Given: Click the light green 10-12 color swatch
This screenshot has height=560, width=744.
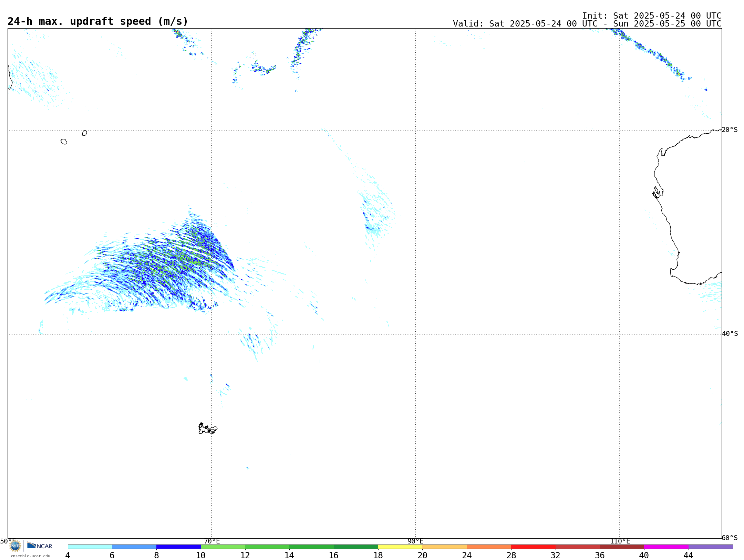Looking at the screenshot, I should pyautogui.click(x=223, y=547).
